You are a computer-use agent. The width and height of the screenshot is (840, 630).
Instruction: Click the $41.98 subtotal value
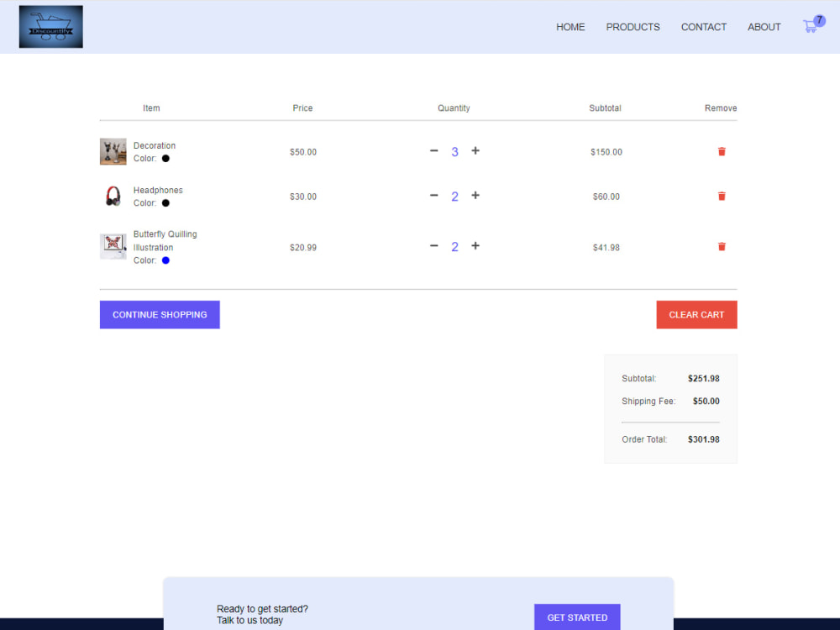(x=606, y=248)
